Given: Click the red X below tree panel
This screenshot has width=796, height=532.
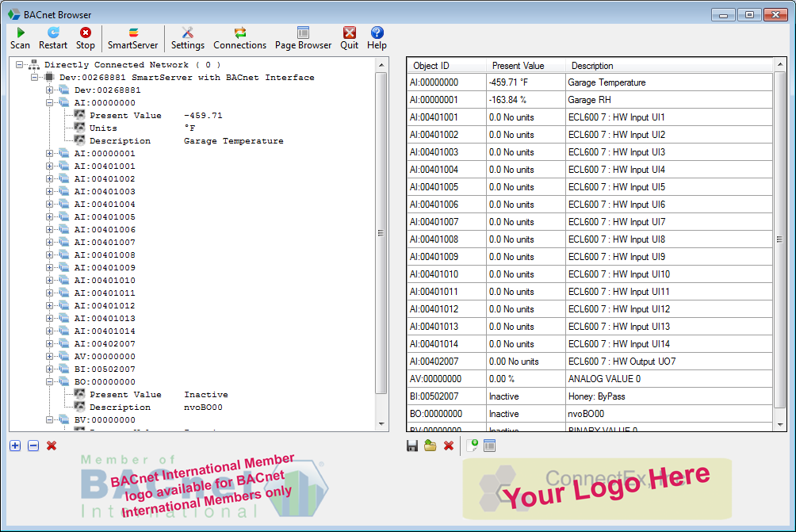Looking at the screenshot, I should point(52,446).
